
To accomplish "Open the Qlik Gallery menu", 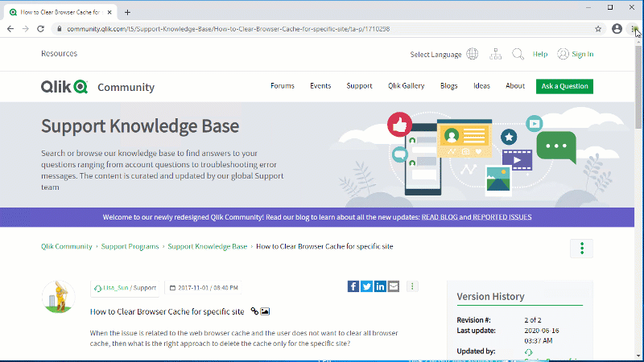I will click(407, 86).
